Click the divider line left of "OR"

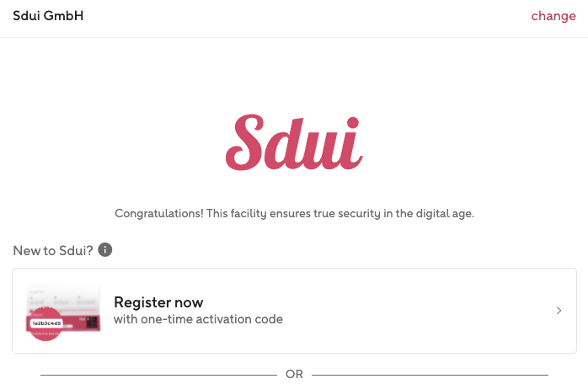pyautogui.click(x=160, y=374)
